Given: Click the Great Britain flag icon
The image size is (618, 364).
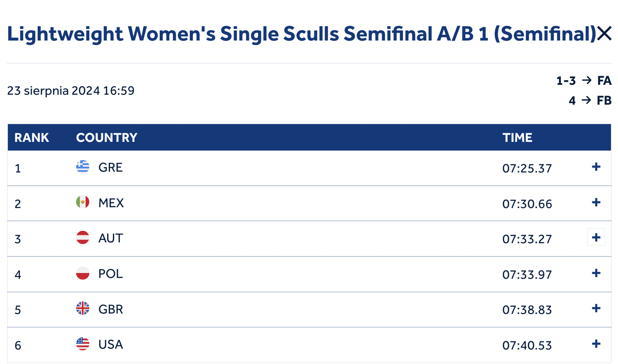Looking at the screenshot, I should tap(83, 308).
